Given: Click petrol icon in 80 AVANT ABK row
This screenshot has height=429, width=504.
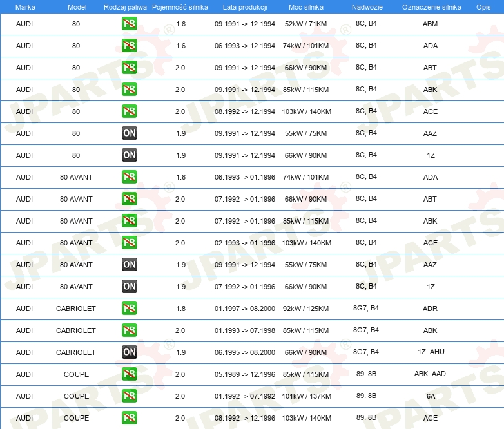Looking at the screenshot, I should click(129, 221).
